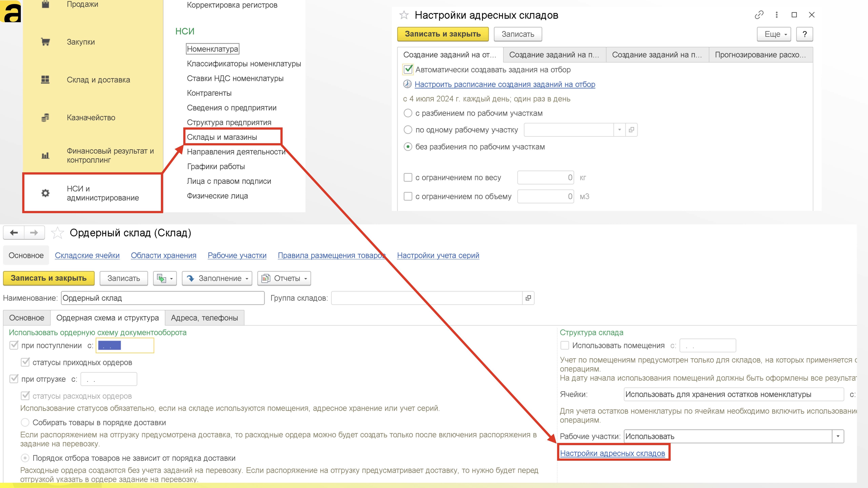Image resolution: width=868 pixels, height=488 pixels.
Task: Open Ячейки combo box field
Action: coord(734,394)
